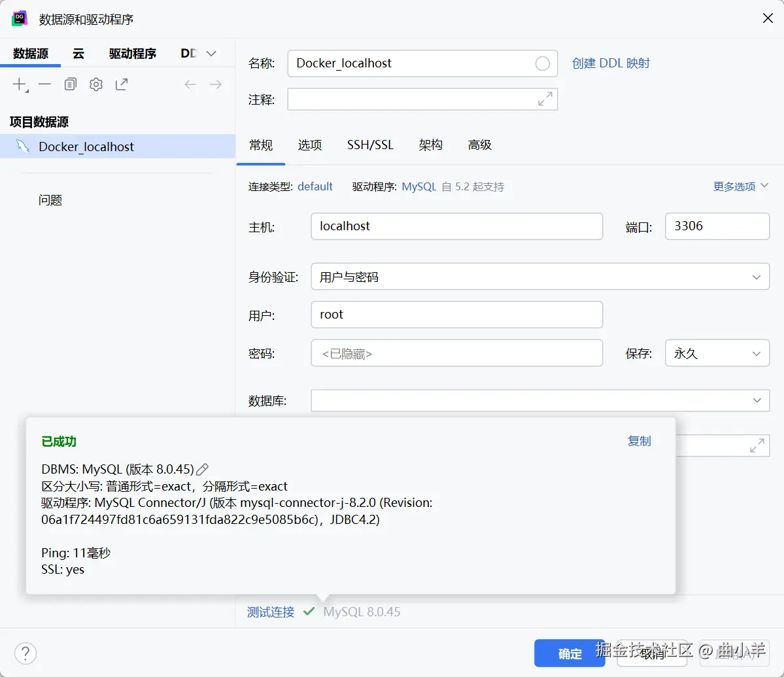784x677 pixels.
Task: Duplicate the selected data source
Action: click(71, 84)
